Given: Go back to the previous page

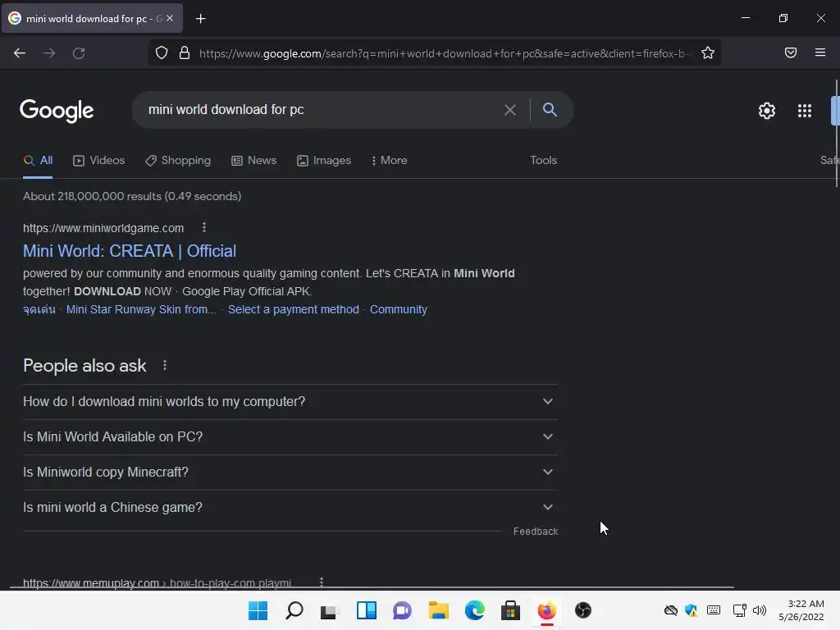Looking at the screenshot, I should [20, 53].
